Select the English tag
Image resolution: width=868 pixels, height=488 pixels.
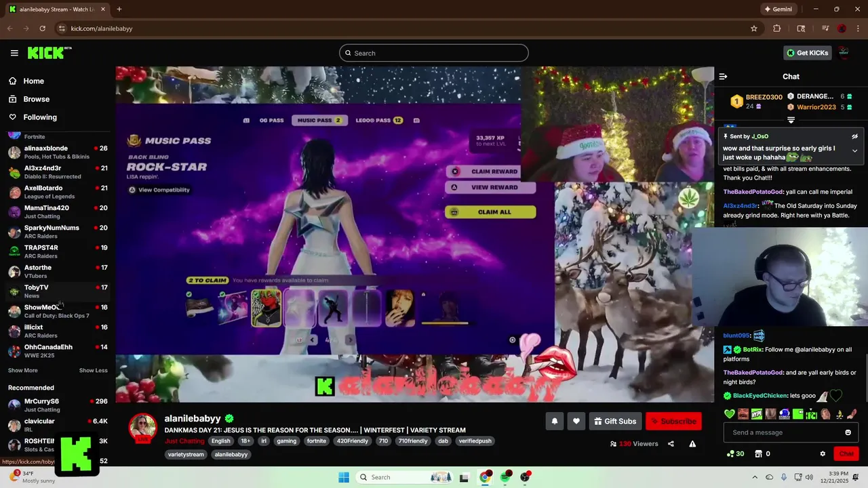tap(220, 441)
